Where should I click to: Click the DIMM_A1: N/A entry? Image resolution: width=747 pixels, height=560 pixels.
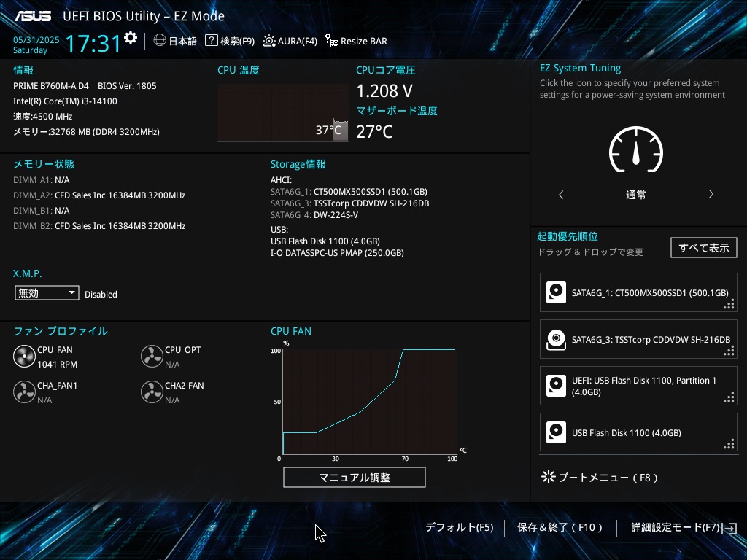[42, 180]
